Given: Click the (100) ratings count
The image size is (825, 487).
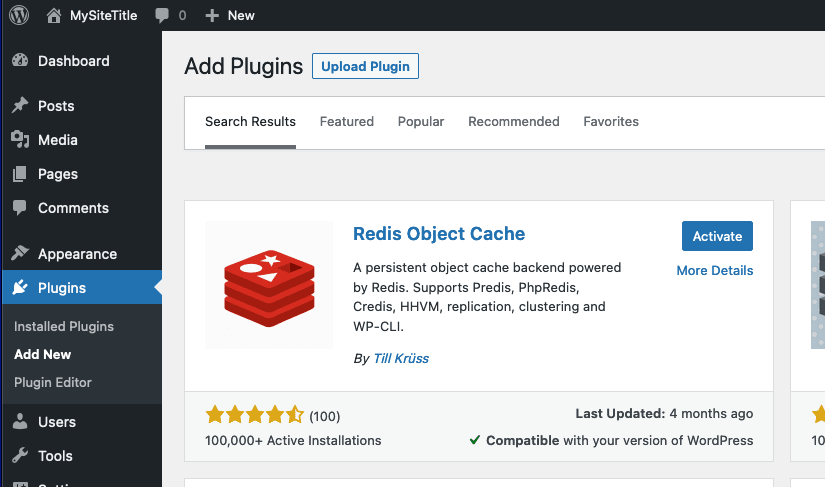Looking at the screenshot, I should click(325, 417).
